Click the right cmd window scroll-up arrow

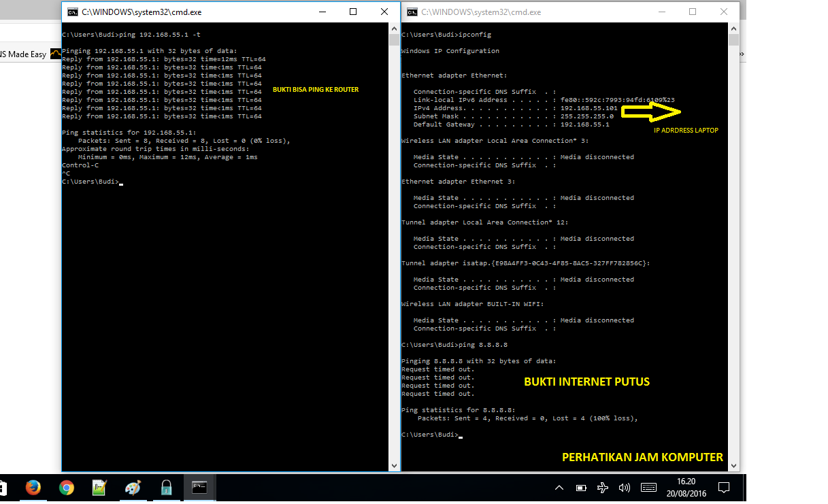click(x=733, y=29)
